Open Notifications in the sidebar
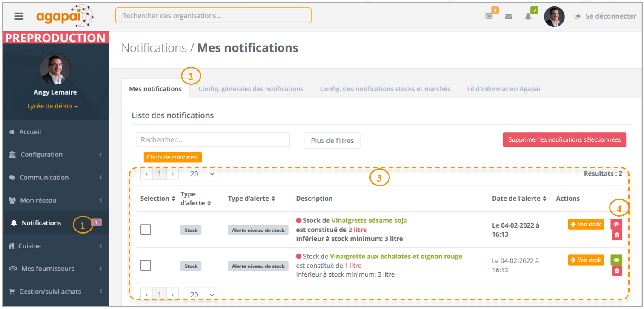 55,223
